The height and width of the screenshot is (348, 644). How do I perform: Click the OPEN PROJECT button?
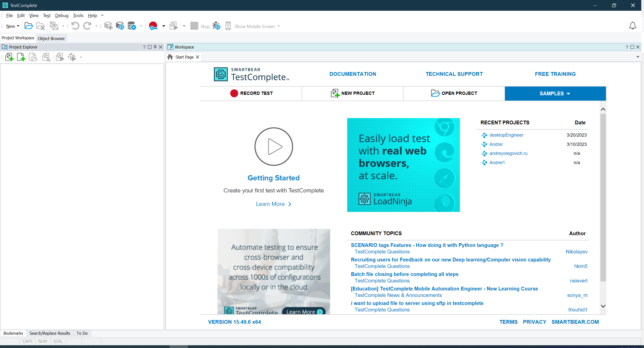point(454,93)
